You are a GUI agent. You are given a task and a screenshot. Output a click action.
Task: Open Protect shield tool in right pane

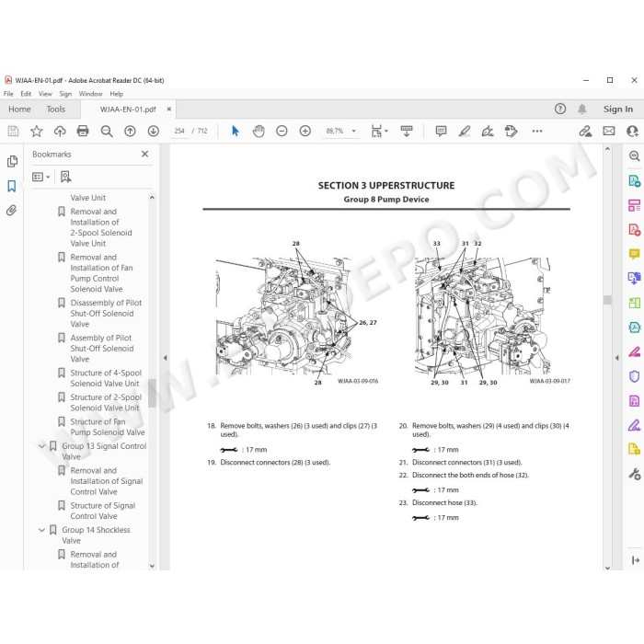634,376
